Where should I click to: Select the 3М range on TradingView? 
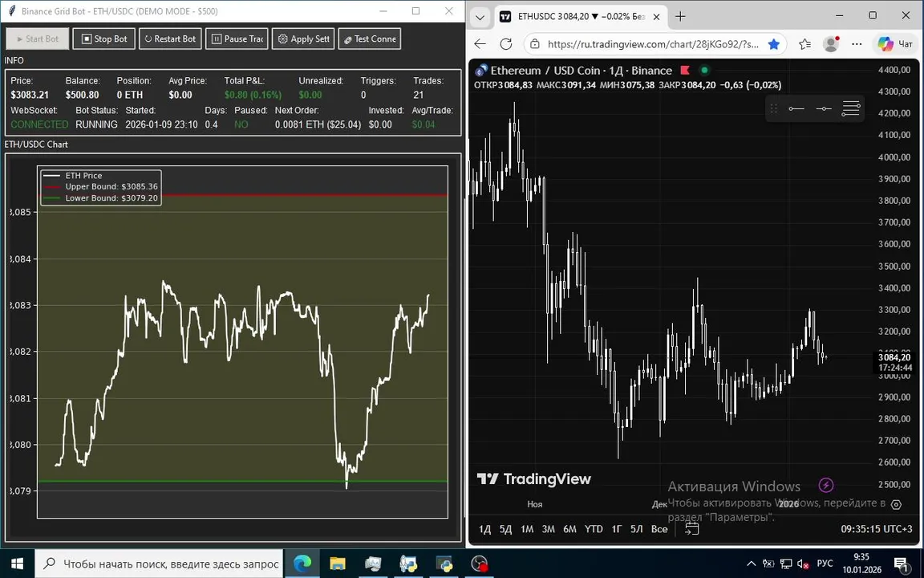(548, 529)
